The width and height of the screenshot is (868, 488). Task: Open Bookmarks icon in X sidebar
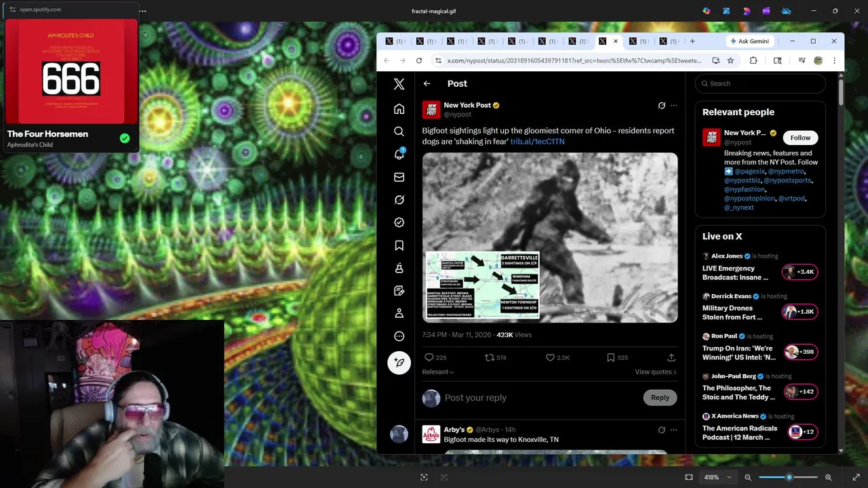click(399, 245)
